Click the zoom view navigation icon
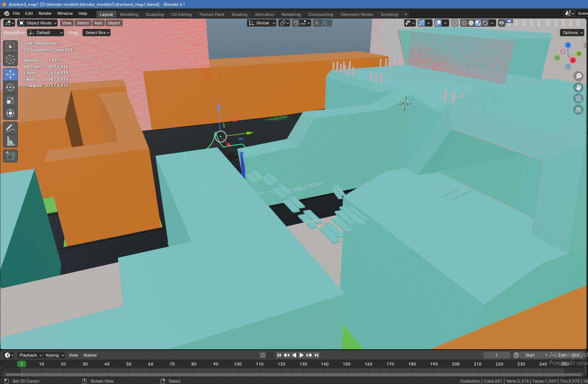This screenshot has width=588, height=384. 578,76
